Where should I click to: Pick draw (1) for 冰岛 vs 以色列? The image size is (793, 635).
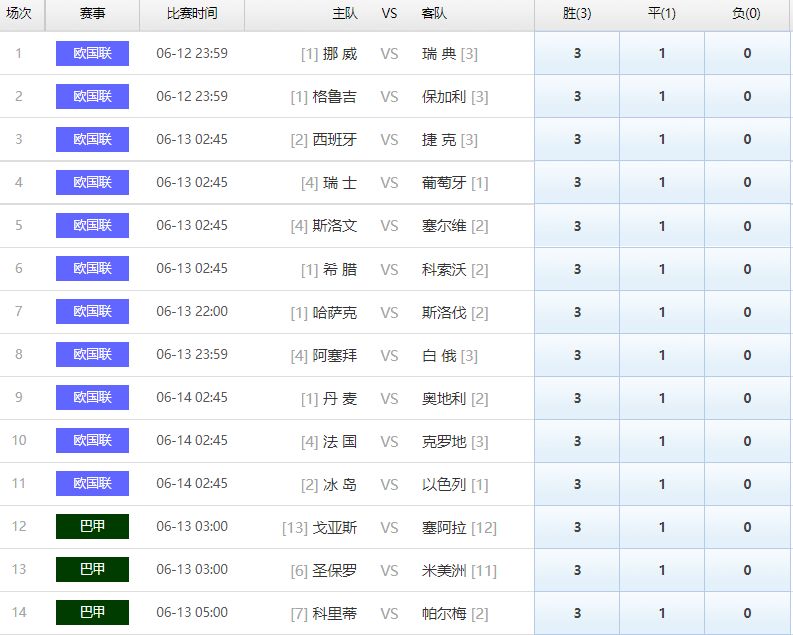pos(662,483)
